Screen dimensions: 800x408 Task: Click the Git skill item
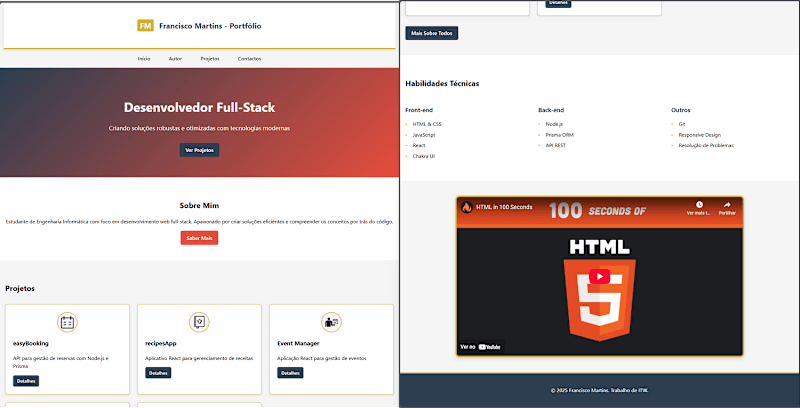click(x=682, y=124)
